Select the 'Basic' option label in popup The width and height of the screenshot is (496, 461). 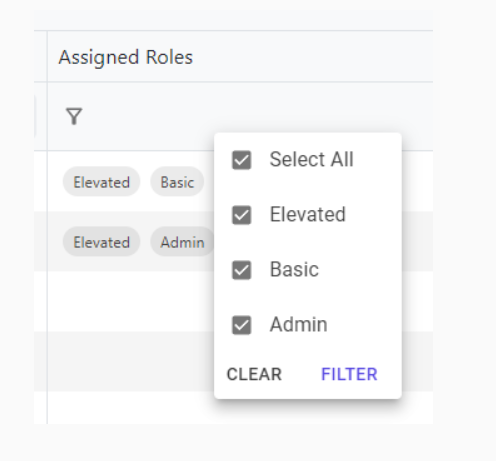coord(294,269)
